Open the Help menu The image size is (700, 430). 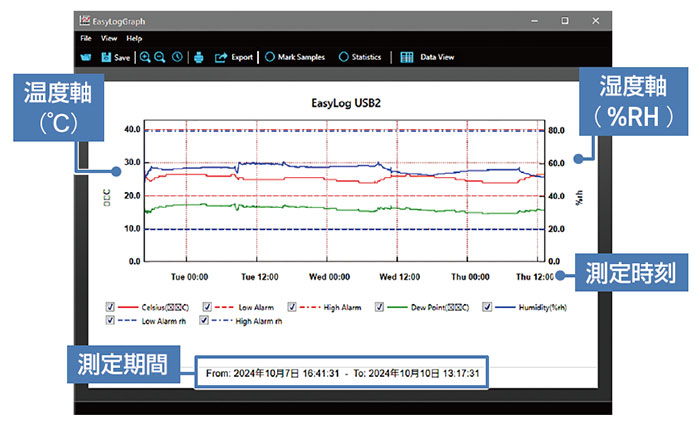click(x=134, y=38)
